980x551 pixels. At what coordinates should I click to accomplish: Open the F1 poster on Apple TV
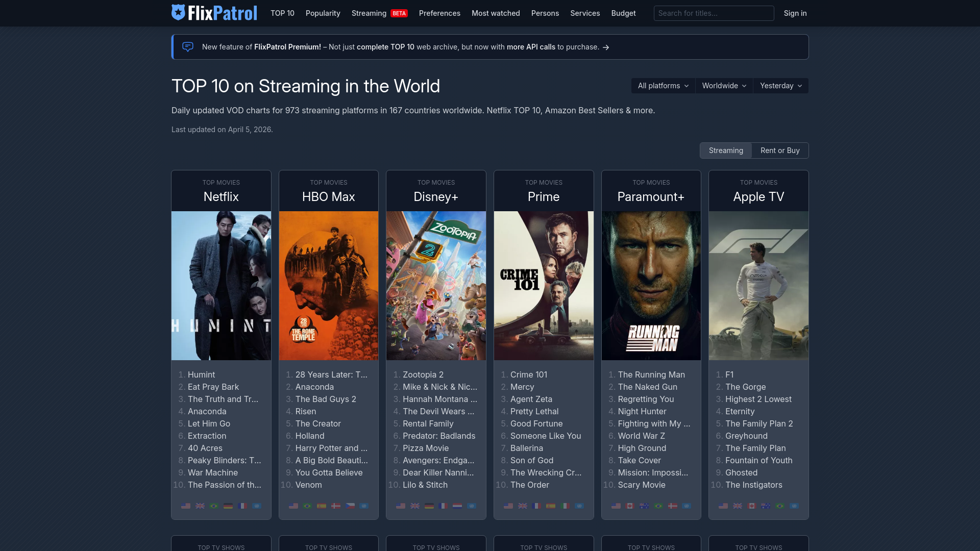click(758, 286)
